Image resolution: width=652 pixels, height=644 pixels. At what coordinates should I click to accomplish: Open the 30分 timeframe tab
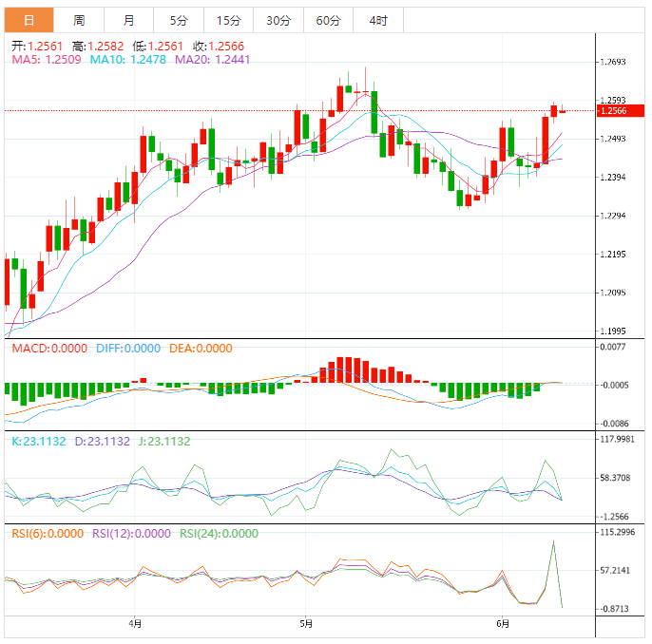click(278, 20)
